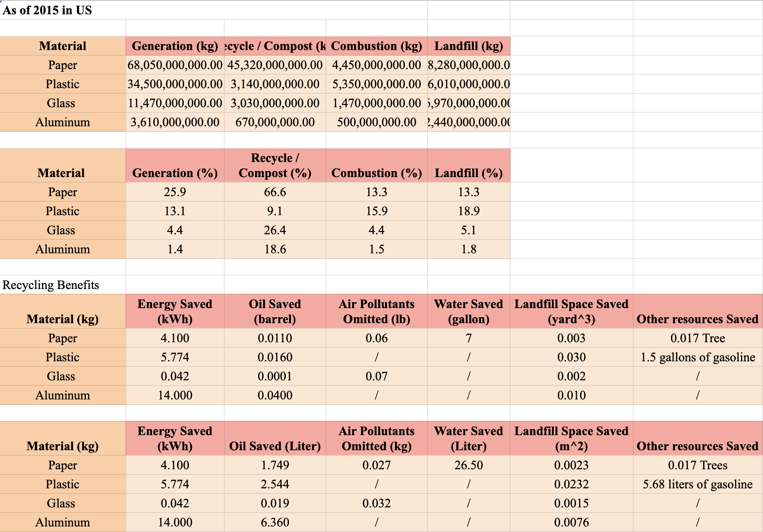Click Paper generation value 68,050,000,000.00
Image resolution: width=763 pixels, height=532 pixels.
pos(175,65)
